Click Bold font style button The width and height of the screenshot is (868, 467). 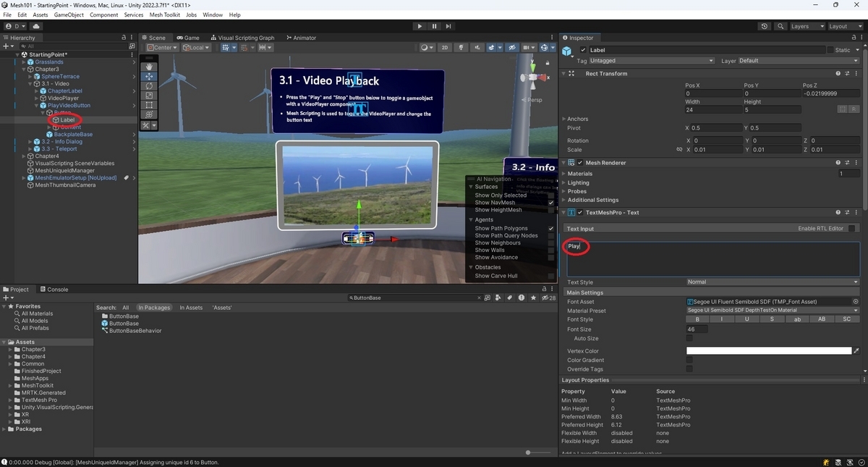point(697,319)
